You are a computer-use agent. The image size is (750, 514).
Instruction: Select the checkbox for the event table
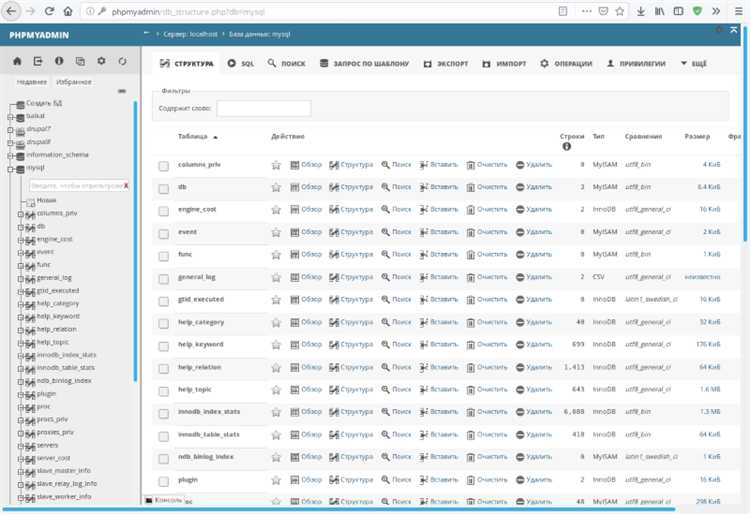click(x=164, y=232)
